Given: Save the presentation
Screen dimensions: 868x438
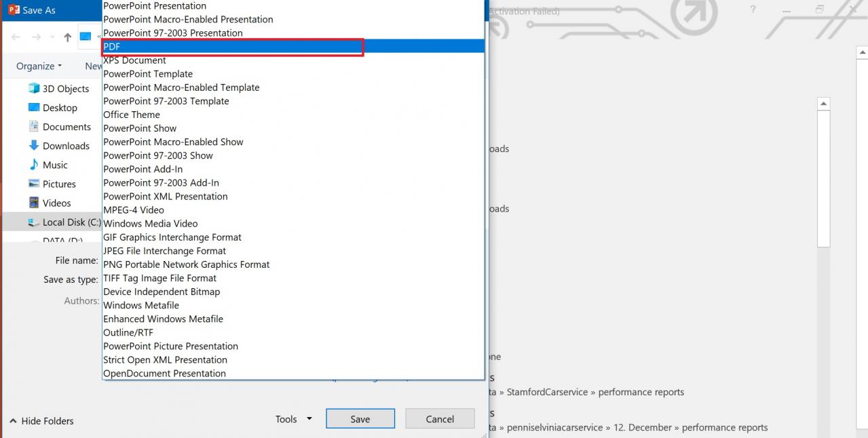Looking at the screenshot, I should [x=360, y=418].
